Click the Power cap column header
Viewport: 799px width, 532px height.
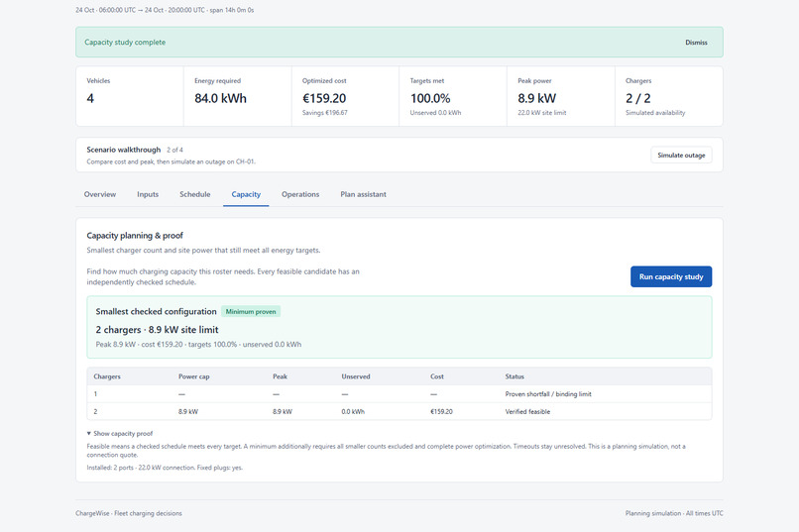point(193,376)
